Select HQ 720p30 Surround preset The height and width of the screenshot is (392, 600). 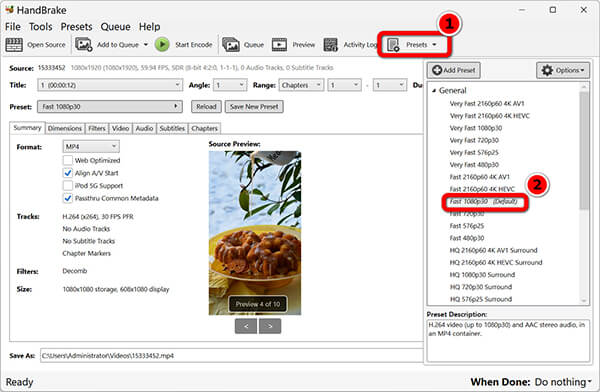[x=481, y=287]
